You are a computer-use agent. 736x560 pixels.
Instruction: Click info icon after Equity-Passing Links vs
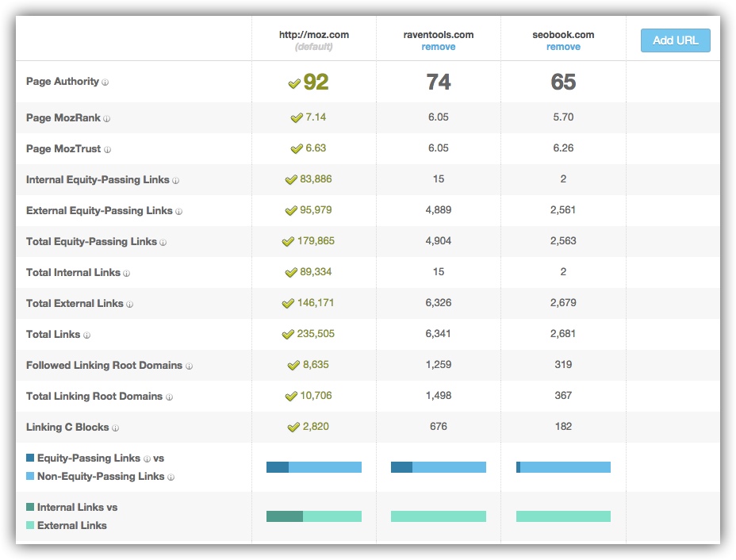point(147,459)
